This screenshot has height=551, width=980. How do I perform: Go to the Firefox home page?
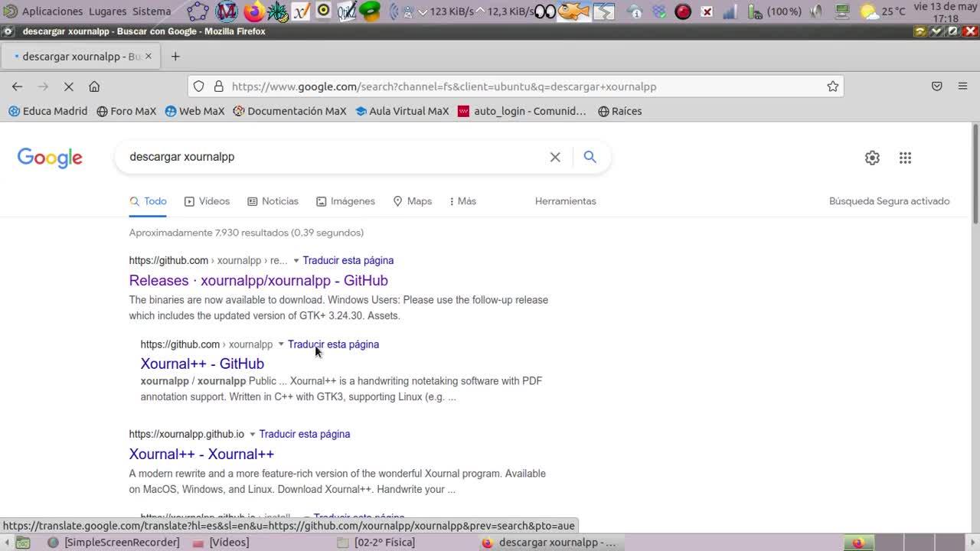click(94, 86)
